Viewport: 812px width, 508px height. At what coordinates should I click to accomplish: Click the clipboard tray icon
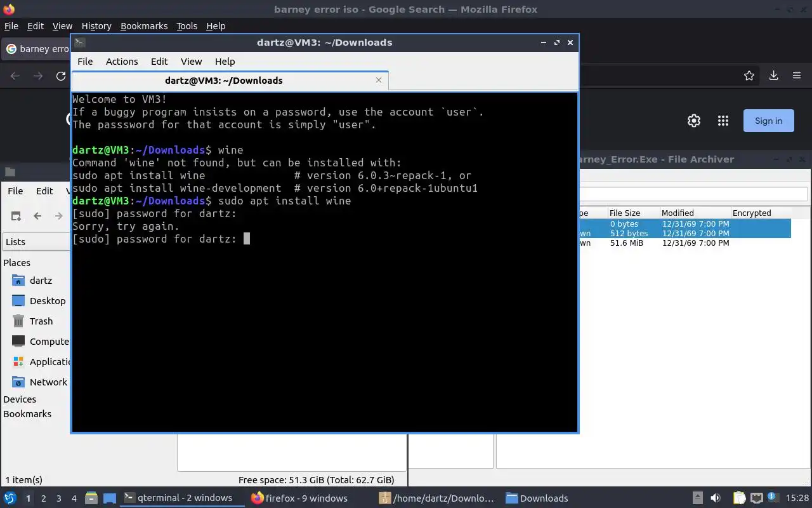tap(739, 498)
